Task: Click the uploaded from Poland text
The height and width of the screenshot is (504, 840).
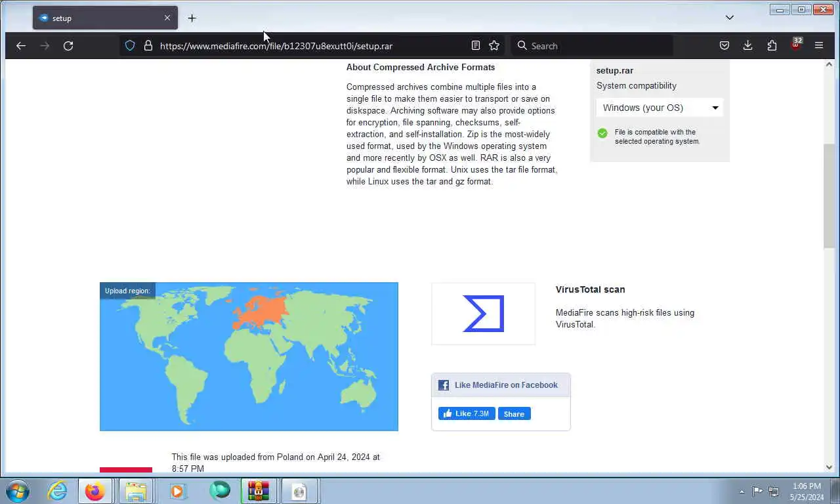Action: tap(276, 463)
